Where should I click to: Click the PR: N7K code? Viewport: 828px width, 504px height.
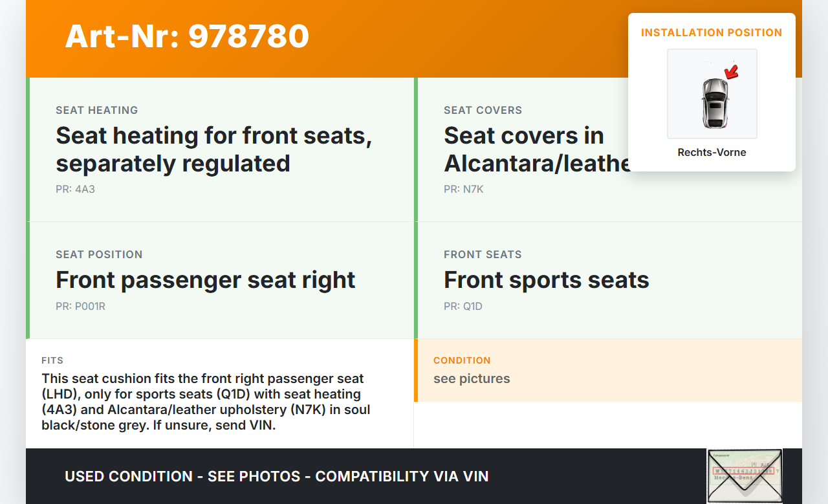(x=463, y=190)
